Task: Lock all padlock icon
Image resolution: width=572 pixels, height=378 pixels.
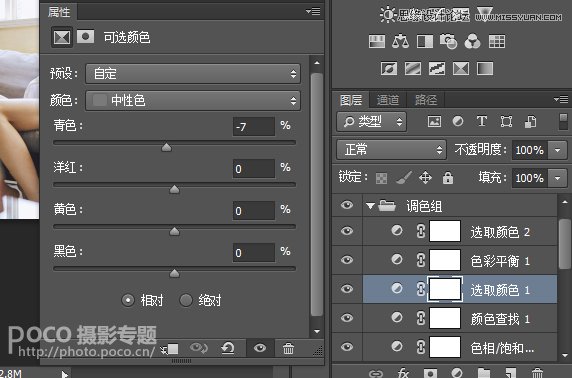Action: [448, 178]
